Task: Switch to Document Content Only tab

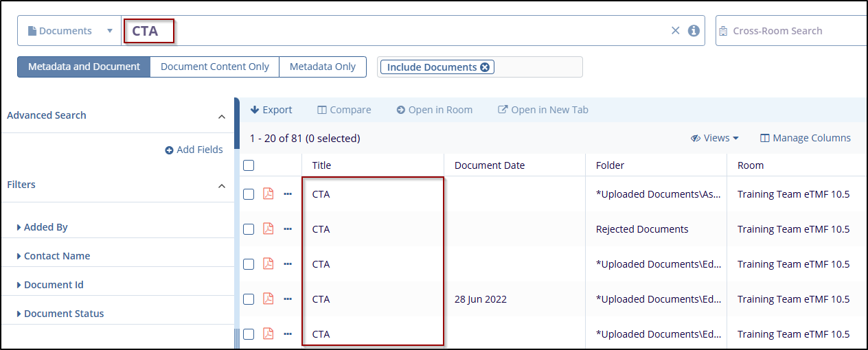Action: (x=214, y=67)
